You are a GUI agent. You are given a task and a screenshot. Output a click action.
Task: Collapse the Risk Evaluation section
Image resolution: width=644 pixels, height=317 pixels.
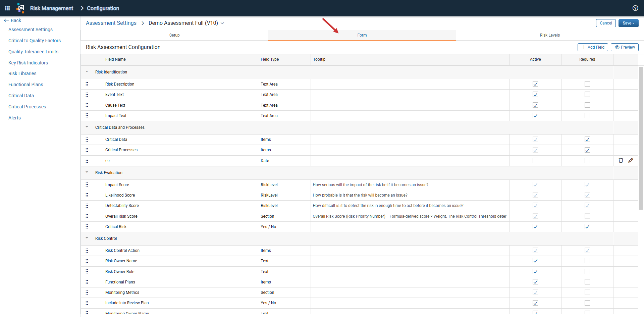tap(87, 172)
